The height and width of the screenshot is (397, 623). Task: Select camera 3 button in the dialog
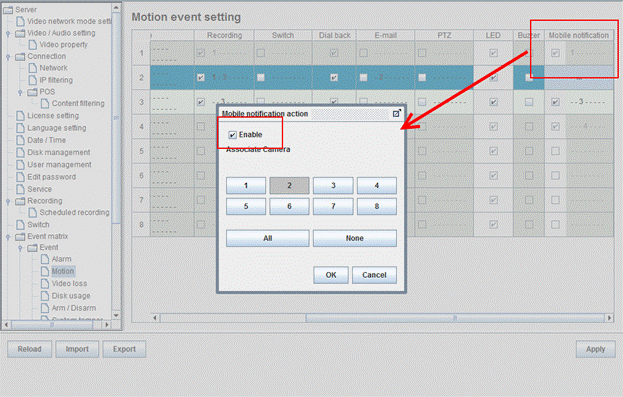point(333,186)
